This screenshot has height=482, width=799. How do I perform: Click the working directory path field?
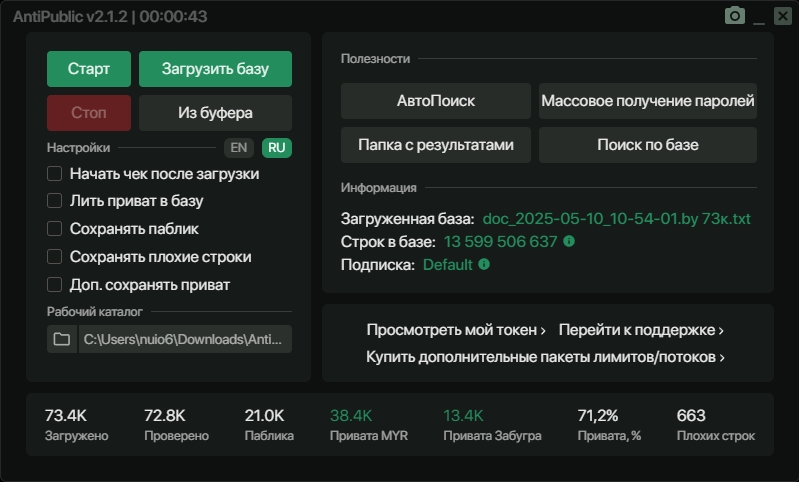[185, 339]
